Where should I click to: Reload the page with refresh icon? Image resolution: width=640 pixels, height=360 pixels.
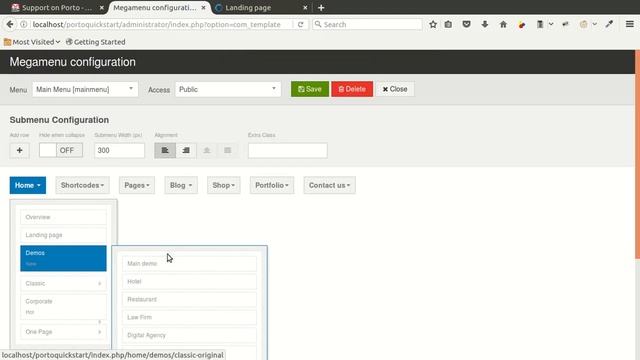point(300,24)
